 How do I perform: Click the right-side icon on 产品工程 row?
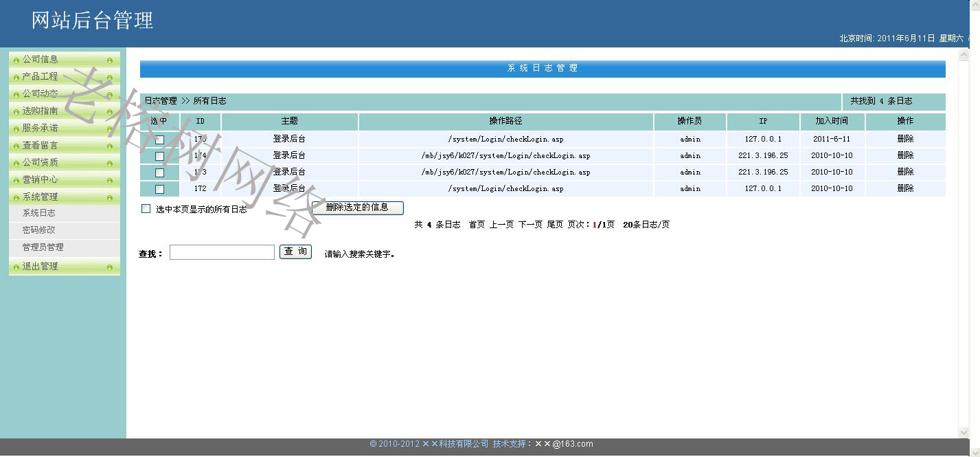tap(109, 78)
